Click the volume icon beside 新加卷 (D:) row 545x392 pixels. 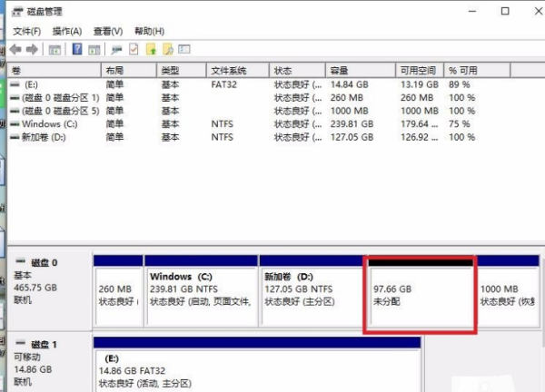[15, 137]
